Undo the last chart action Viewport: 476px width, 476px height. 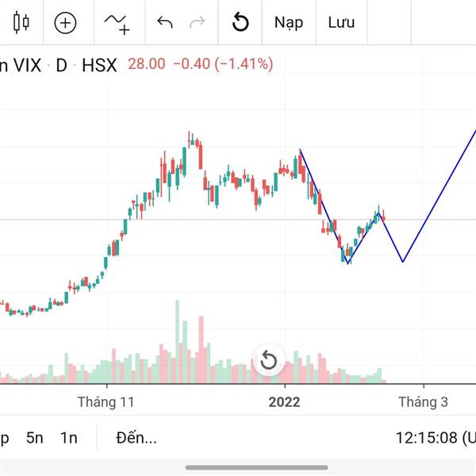(x=165, y=22)
